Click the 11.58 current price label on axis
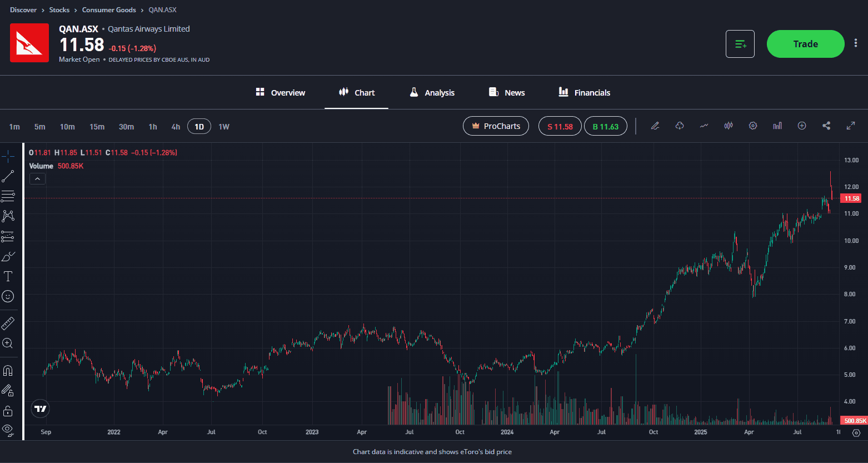 coord(851,198)
